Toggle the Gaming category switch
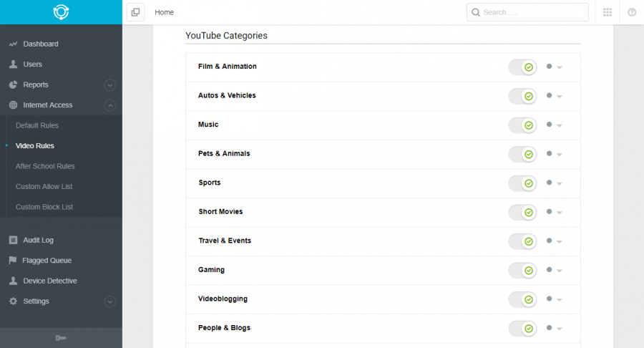The width and height of the screenshot is (644, 348). click(x=522, y=271)
